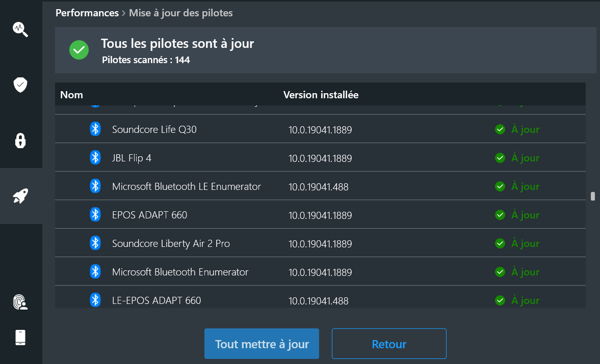
Task: Navigate to the "Performances" breadcrumb
Action: click(87, 13)
